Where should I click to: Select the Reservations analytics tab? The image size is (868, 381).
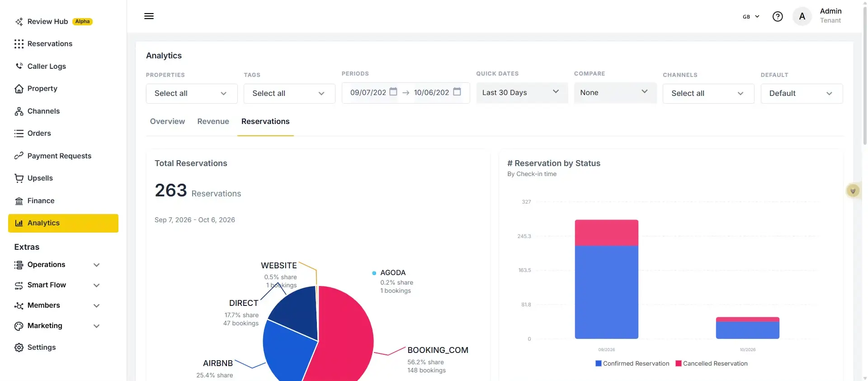point(265,121)
